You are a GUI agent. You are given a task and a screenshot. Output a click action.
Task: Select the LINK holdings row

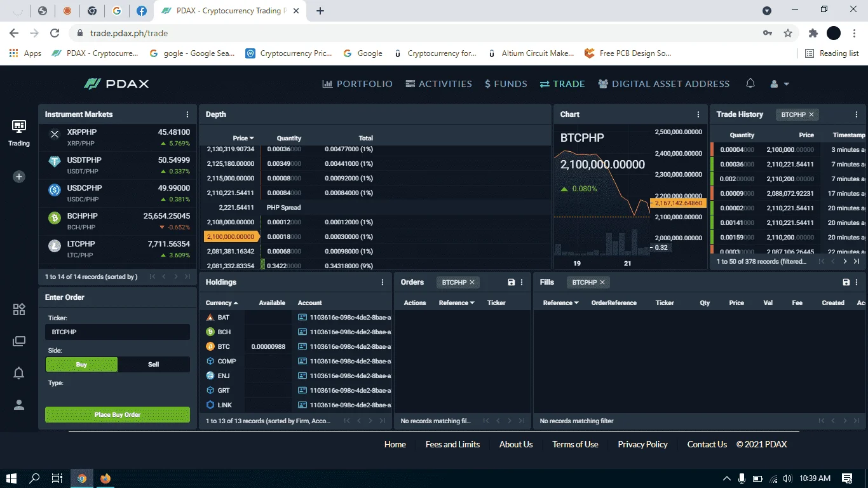pyautogui.click(x=295, y=405)
